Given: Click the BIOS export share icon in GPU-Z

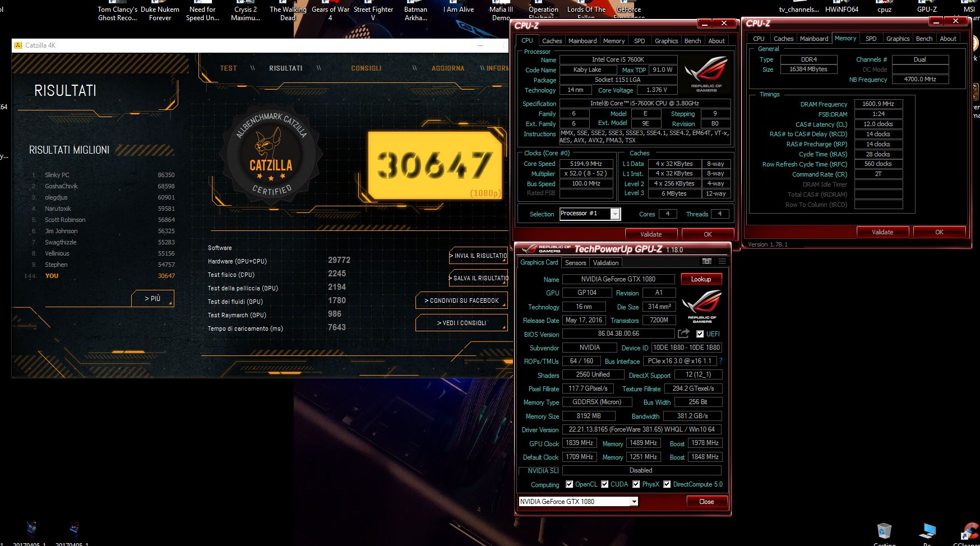Looking at the screenshot, I should (x=683, y=334).
